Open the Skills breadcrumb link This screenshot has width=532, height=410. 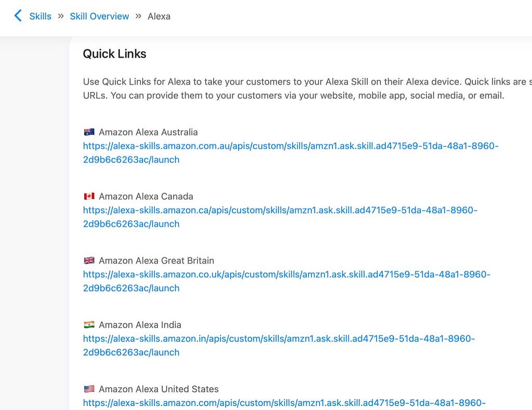click(41, 16)
